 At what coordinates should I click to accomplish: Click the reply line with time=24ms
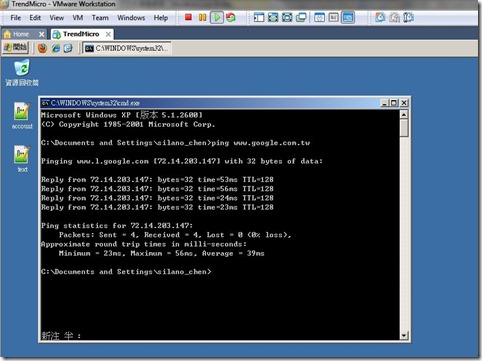pos(157,198)
